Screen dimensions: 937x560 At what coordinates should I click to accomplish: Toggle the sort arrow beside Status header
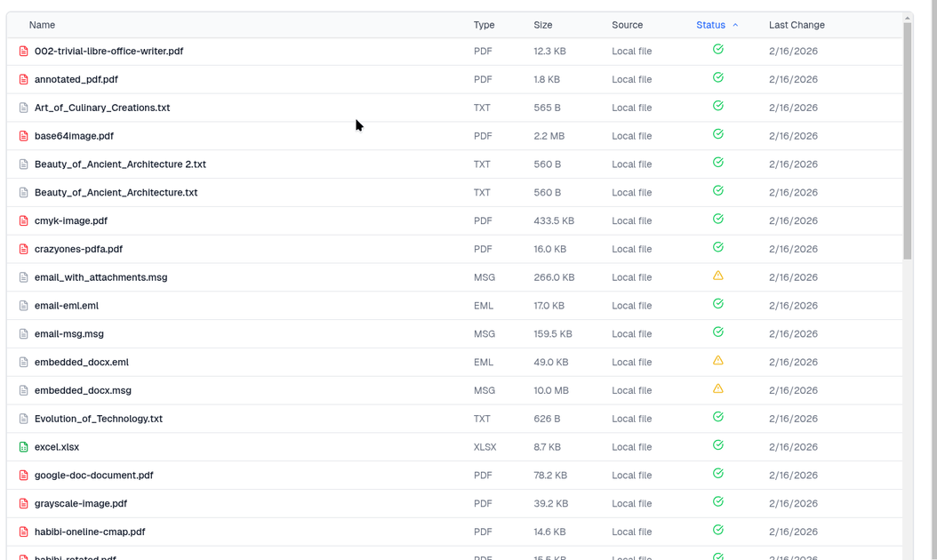735,25
